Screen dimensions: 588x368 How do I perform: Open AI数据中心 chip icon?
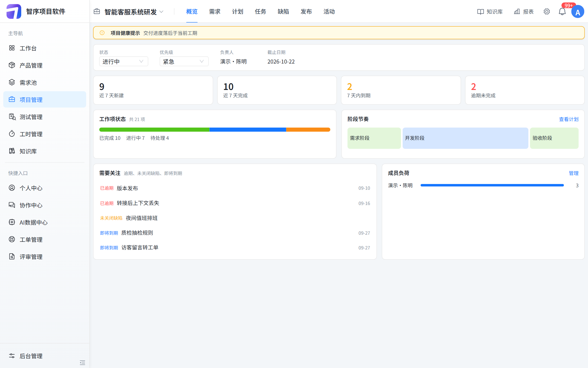(12, 222)
